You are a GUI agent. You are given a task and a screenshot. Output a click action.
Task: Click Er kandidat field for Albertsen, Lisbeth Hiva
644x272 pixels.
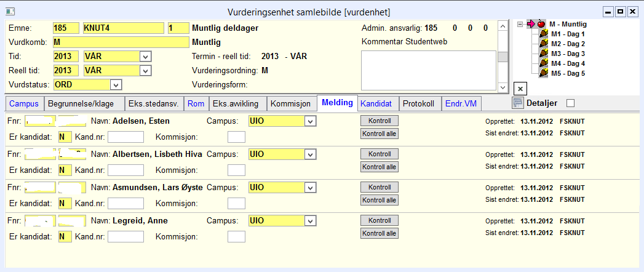(x=65, y=170)
